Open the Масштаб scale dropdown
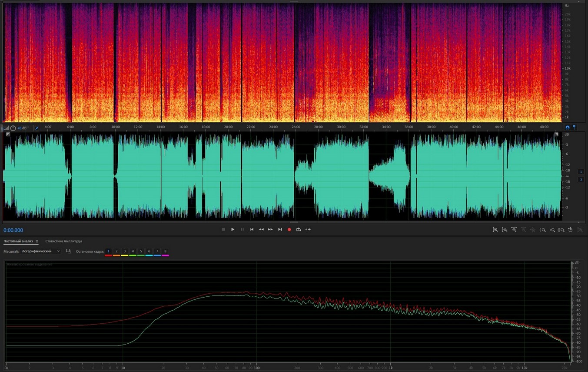588x372 pixels. coord(41,251)
